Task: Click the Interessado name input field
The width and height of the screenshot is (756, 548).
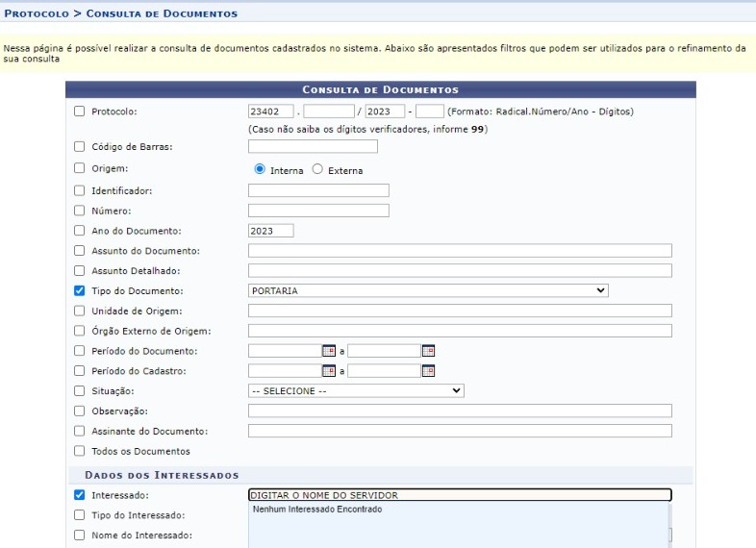Action: click(460, 495)
